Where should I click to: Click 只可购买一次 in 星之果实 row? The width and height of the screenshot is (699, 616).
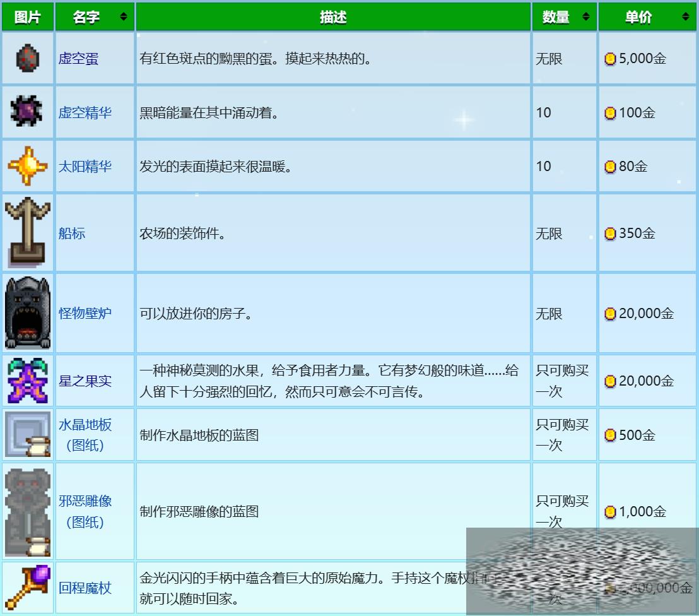pyautogui.click(x=562, y=381)
